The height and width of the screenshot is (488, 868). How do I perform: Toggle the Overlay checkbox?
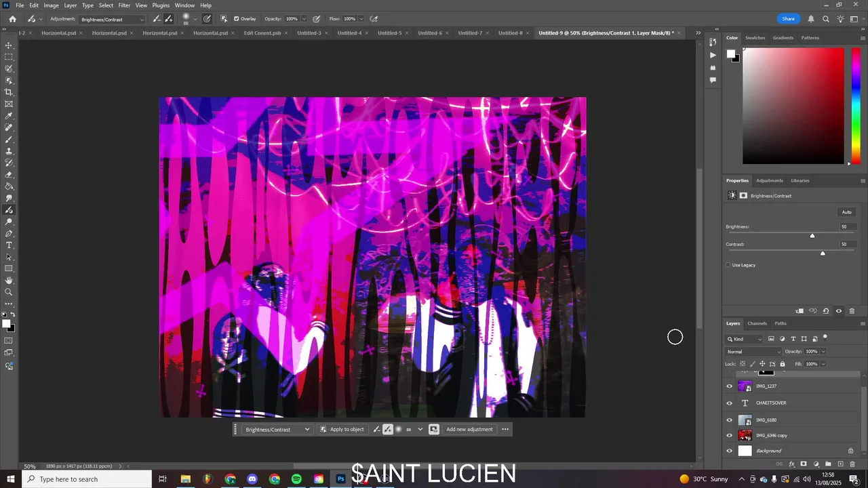236,19
